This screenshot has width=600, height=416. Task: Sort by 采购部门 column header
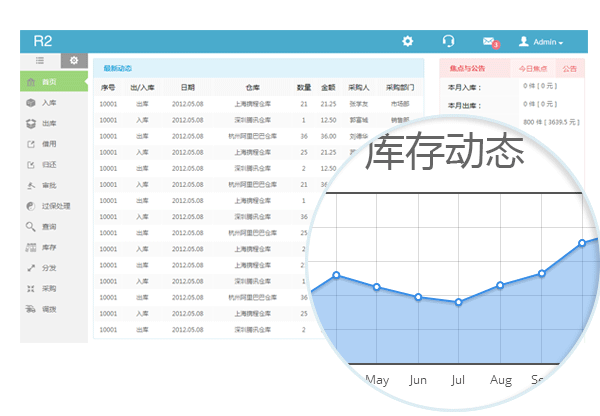tap(400, 87)
